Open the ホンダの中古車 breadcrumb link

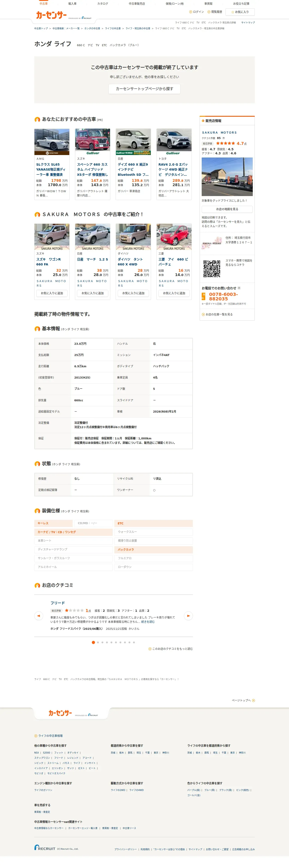click(92, 29)
